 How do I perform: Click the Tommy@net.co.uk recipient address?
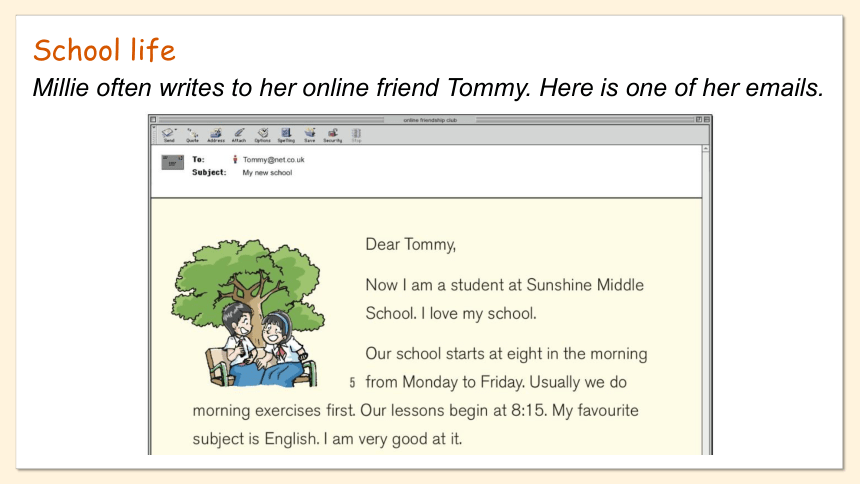coord(273,160)
